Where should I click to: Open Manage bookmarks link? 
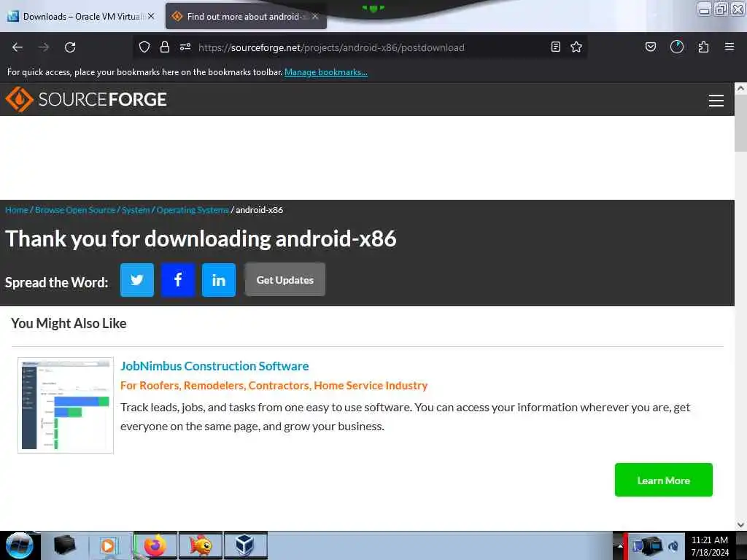pos(326,72)
